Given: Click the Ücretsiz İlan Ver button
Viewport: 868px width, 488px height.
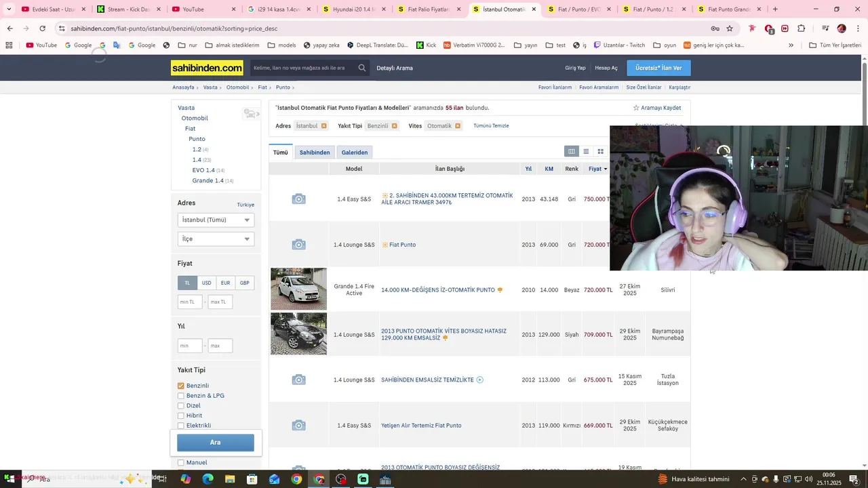Looking at the screenshot, I should point(658,68).
